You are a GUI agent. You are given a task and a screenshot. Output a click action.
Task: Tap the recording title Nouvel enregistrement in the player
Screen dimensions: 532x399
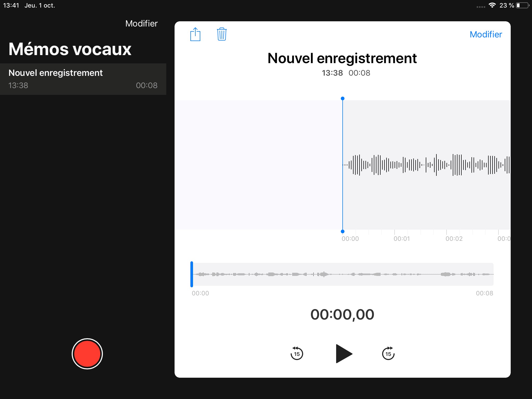tap(342, 58)
